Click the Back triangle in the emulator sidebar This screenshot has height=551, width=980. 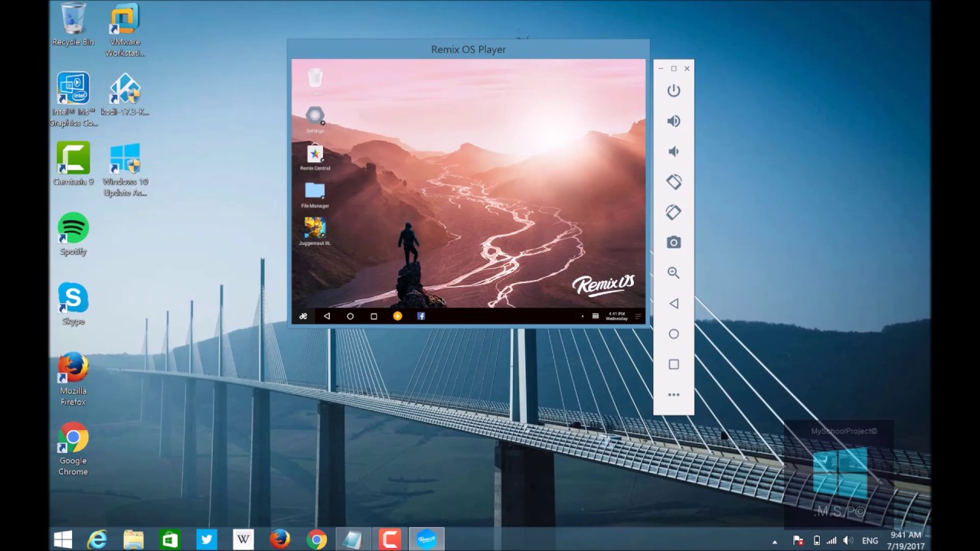pyautogui.click(x=674, y=304)
